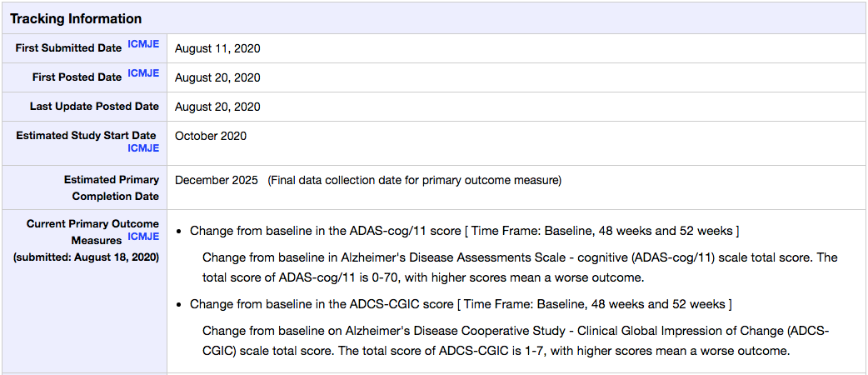Image resolution: width=868 pixels, height=375 pixels.
Task: Open ICMJE link beside First Submitted Date
Action: 143,44
